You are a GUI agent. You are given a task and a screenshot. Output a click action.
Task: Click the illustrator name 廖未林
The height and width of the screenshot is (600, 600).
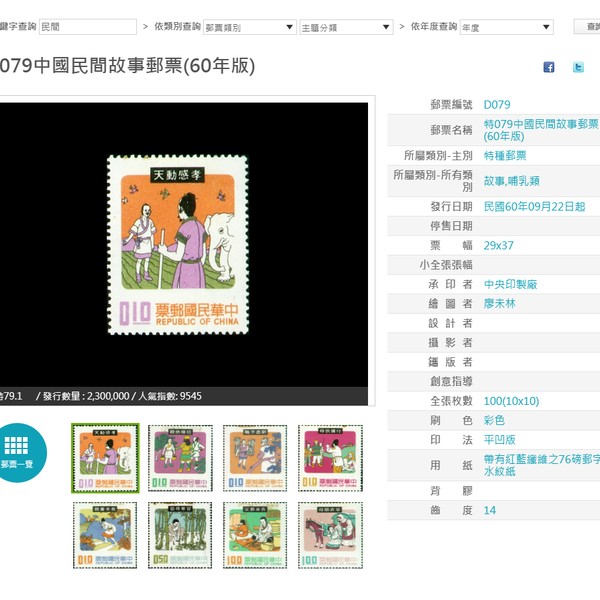click(x=499, y=303)
